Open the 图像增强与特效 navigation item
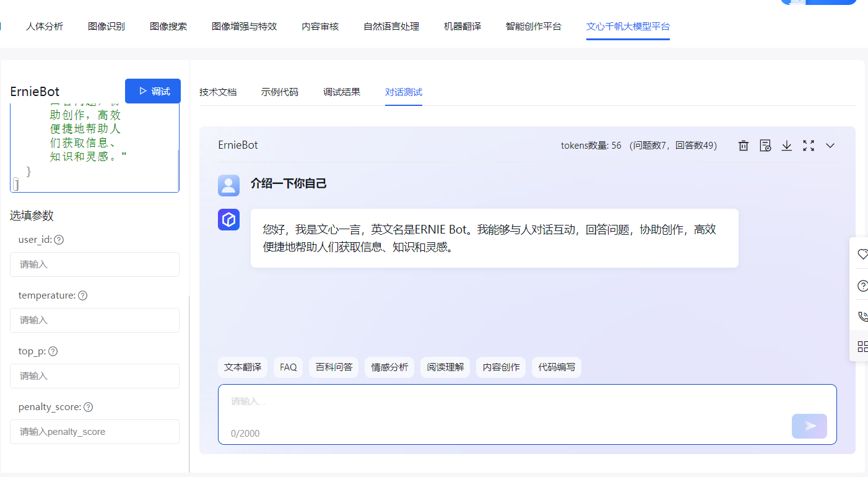The image size is (868, 477). (244, 27)
